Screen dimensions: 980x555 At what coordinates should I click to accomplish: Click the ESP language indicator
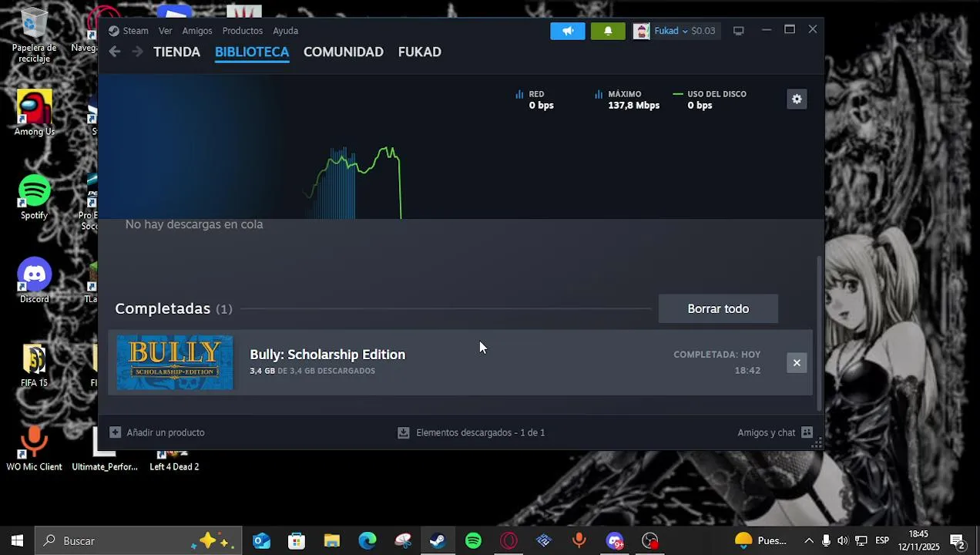(882, 541)
